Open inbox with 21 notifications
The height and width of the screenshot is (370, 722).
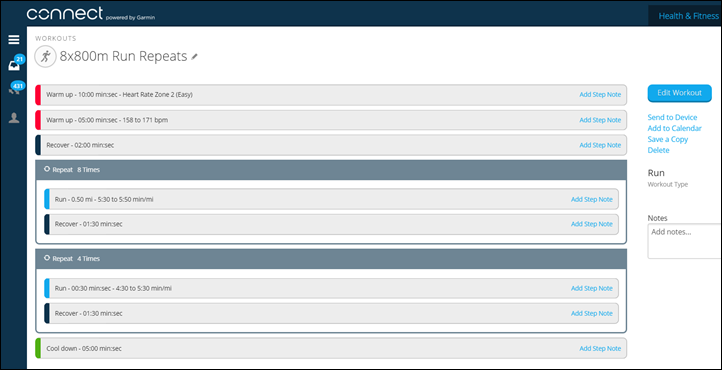click(x=14, y=66)
